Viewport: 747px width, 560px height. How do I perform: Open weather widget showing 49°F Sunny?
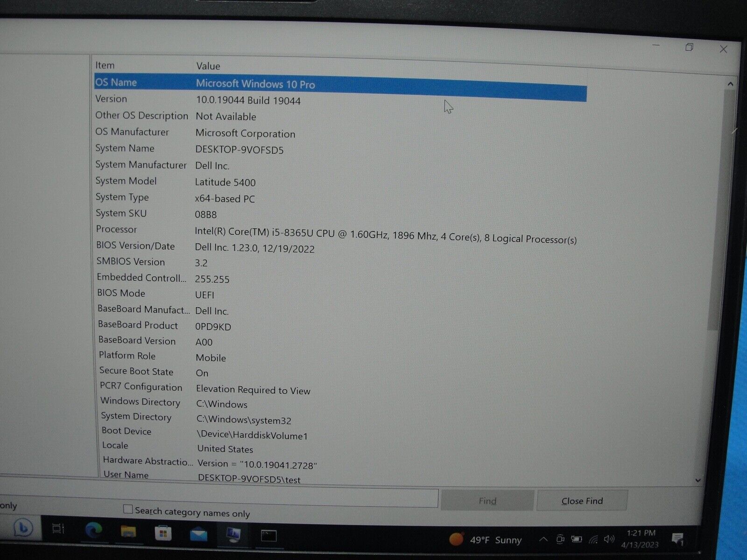[486, 539]
